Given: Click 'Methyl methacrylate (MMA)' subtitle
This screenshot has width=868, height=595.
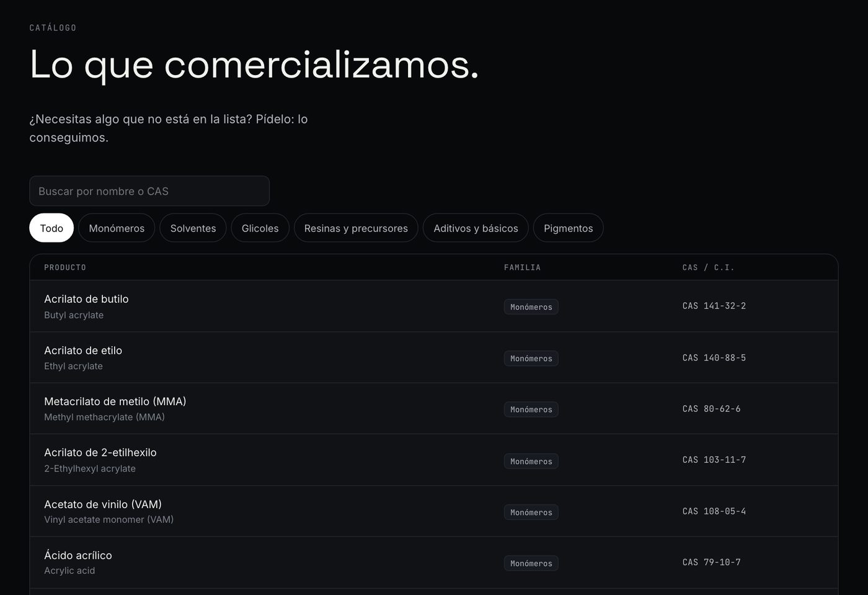Looking at the screenshot, I should point(104,417).
